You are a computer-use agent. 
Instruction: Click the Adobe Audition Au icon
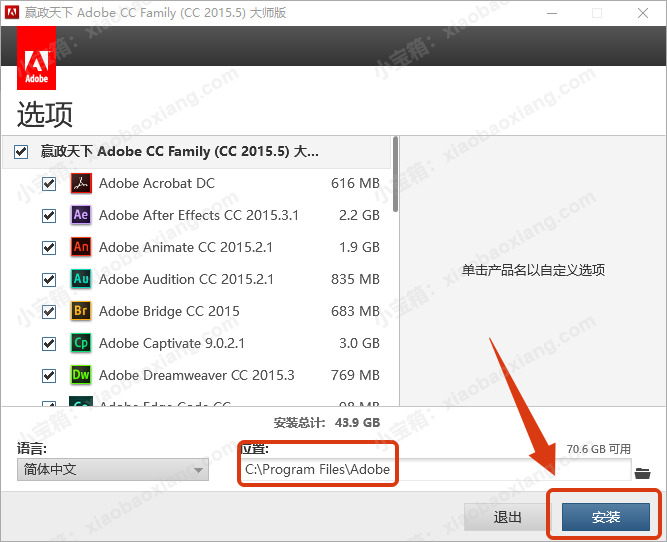point(81,279)
